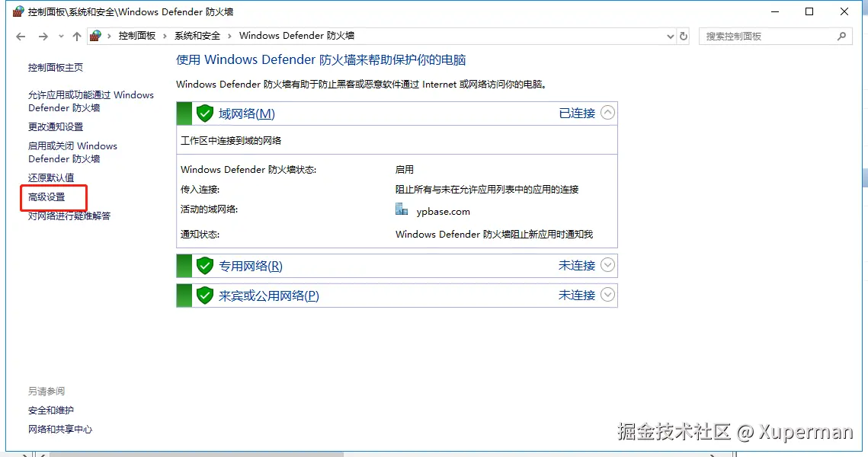Minimize the Windows Defender 防火墙 window
The width and height of the screenshot is (868, 457).
[775, 11]
